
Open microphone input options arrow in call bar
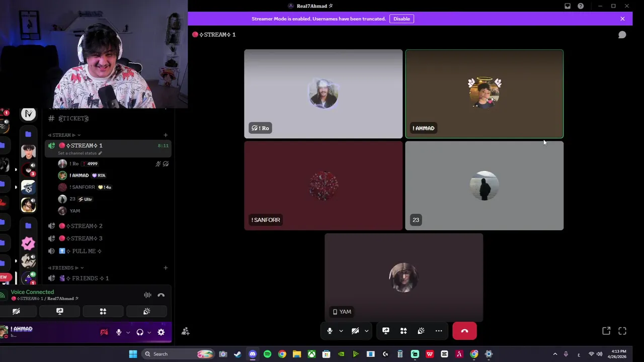[x=341, y=331]
